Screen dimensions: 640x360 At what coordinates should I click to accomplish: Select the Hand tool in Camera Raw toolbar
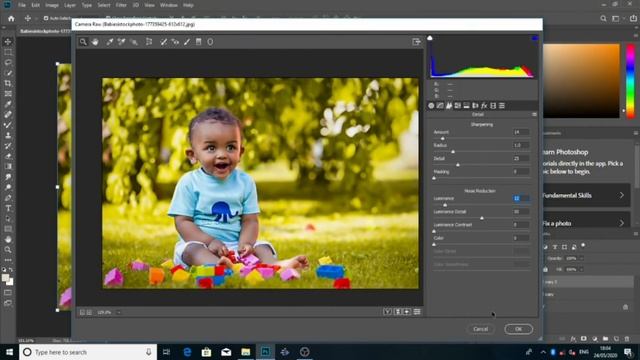(x=95, y=42)
